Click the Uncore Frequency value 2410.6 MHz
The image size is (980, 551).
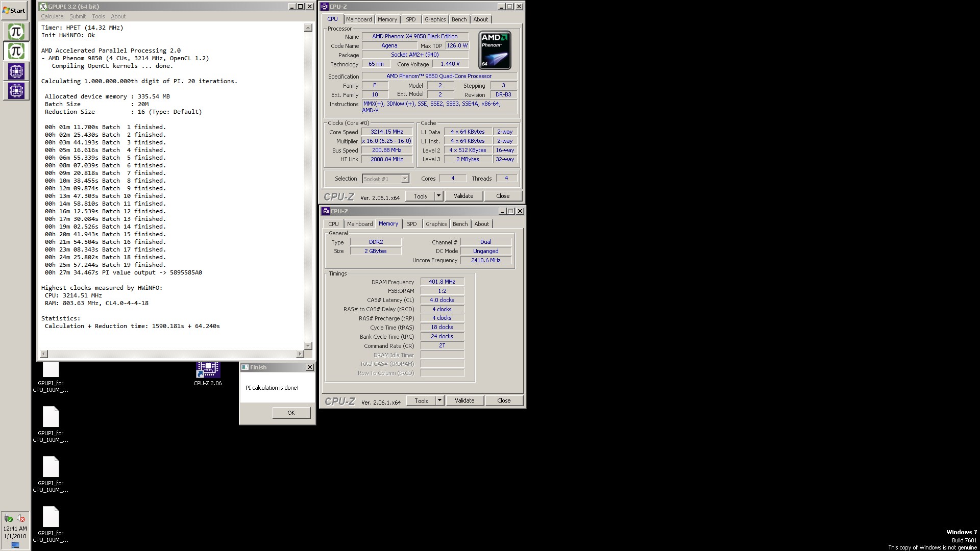tap(486, 260)
